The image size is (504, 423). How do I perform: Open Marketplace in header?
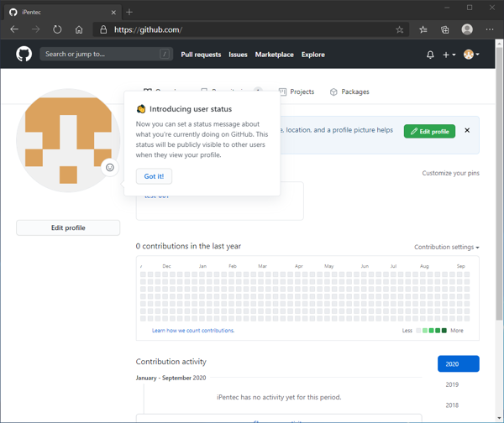click(x=274, y=55)
